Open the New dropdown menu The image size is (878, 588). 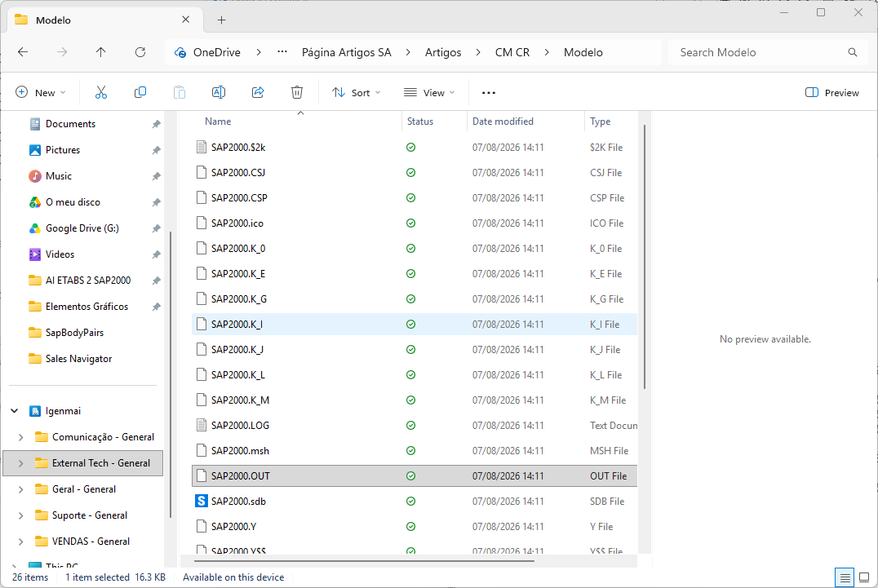[40, 92]
